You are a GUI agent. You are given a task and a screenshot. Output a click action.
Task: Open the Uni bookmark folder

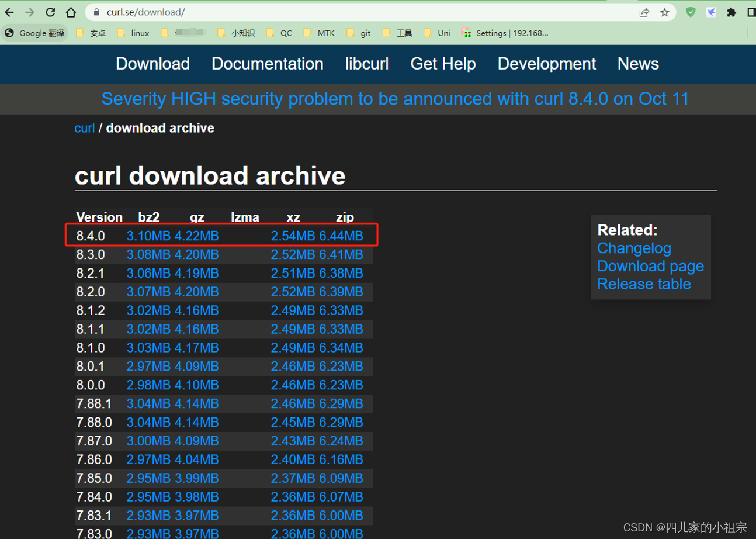(x=437, y=33)
